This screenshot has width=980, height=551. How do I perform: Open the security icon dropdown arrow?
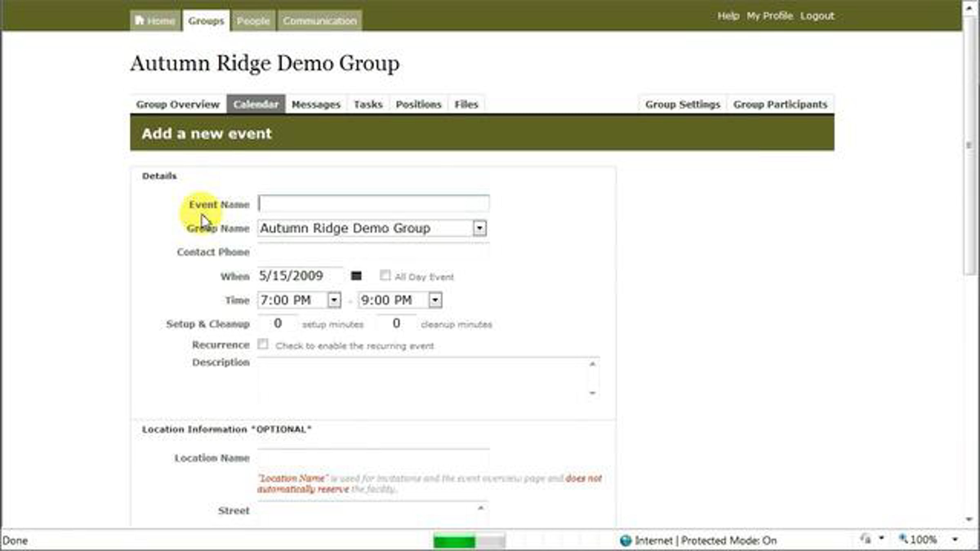(882, 539)
